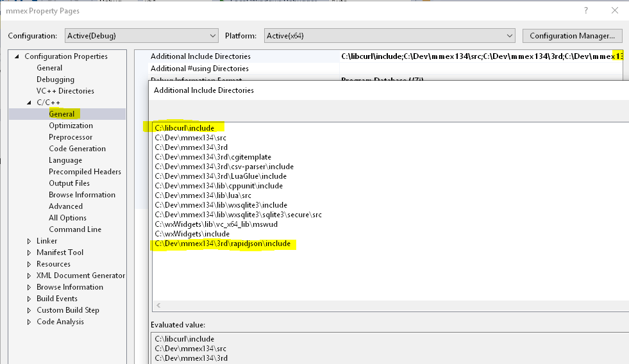Select the Code Analysis label
This screenshot has height=364, width=629.
tap(60, 322)
